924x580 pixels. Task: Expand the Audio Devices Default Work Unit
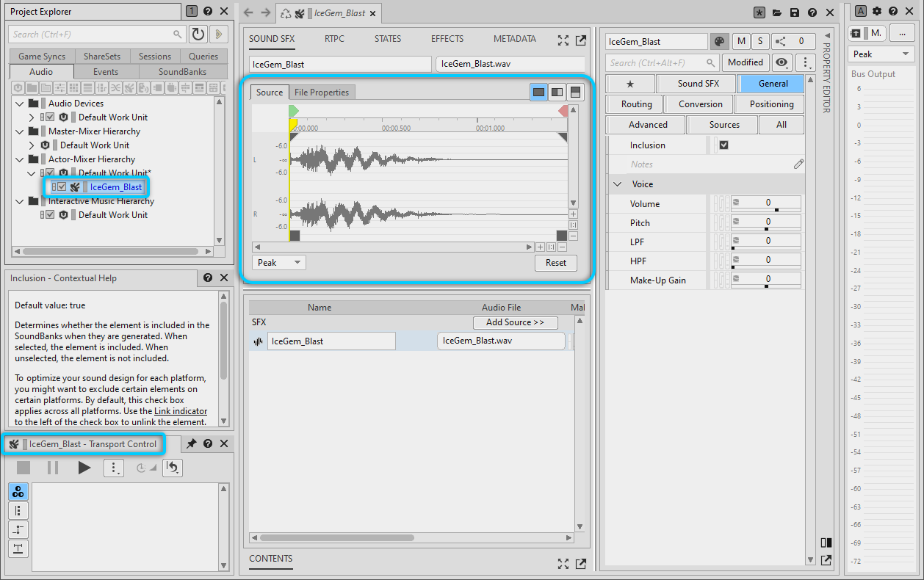pyautogui.click(x=32, y=117)
